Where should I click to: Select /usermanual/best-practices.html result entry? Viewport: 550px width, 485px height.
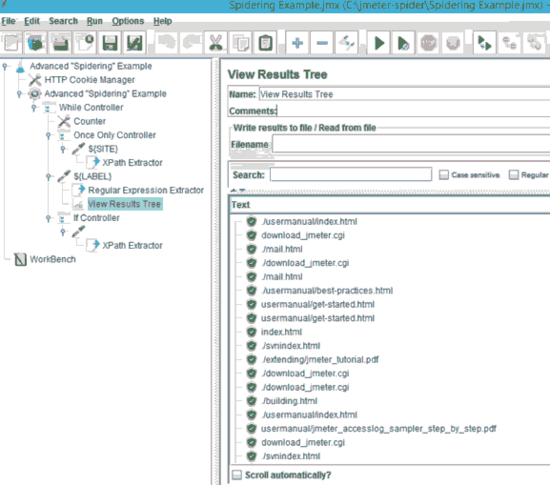327,291
